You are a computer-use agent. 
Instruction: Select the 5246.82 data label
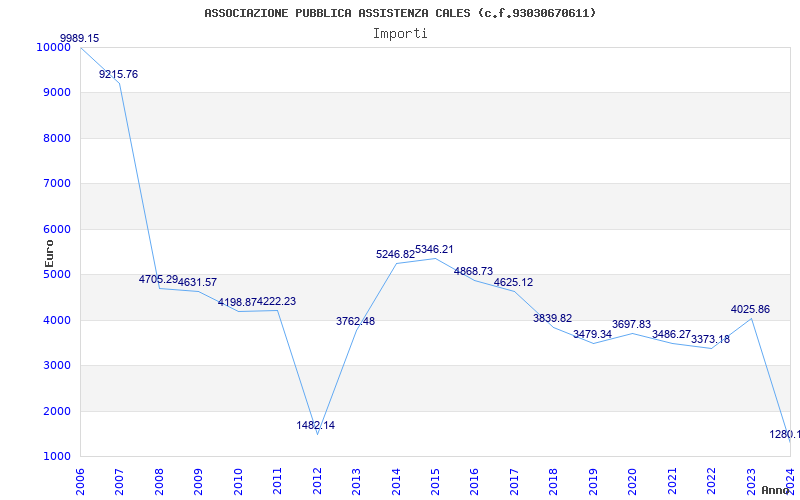(x=395, y=254)
